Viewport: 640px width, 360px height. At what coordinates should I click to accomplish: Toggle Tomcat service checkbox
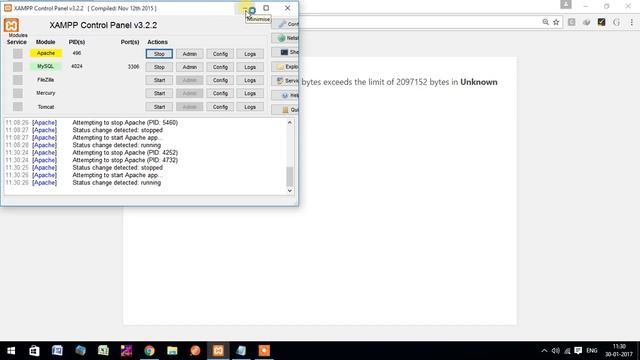click(x=18, y=107)
